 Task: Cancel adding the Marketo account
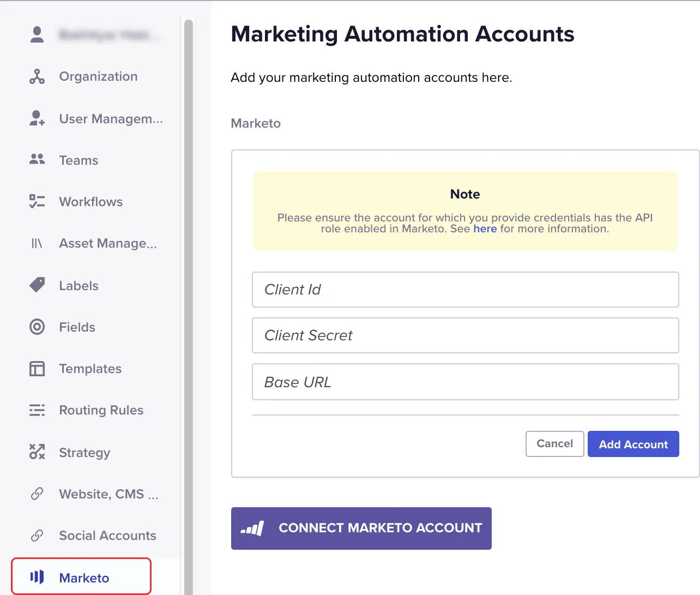(x=555, y=444)
